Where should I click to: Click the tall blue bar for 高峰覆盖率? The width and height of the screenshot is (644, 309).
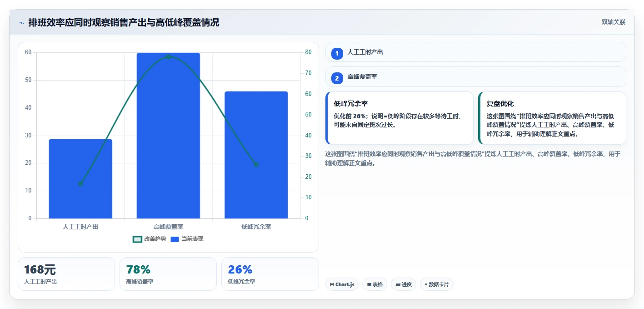pos(168,136)
